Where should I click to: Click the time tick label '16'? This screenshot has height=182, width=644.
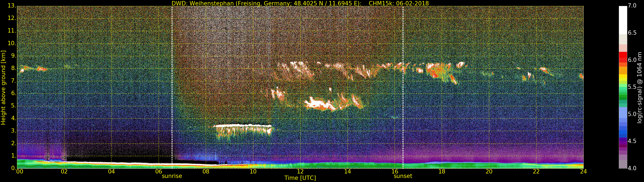click(395, 172)
